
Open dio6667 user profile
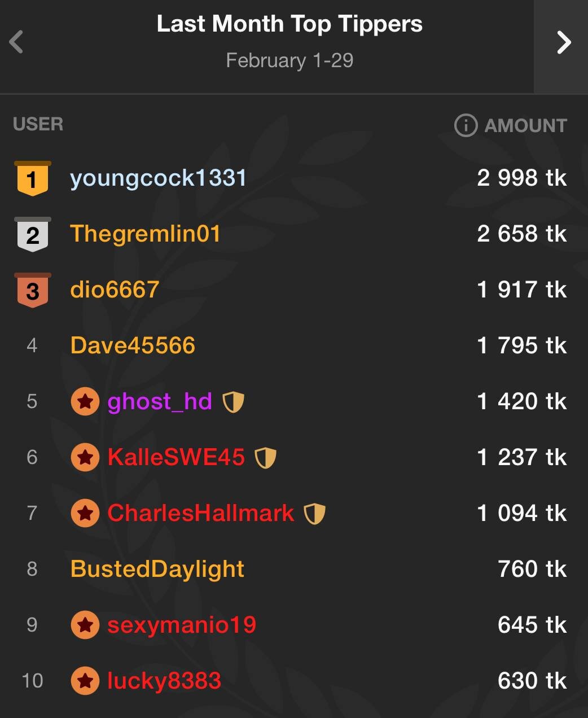point(115,290)
